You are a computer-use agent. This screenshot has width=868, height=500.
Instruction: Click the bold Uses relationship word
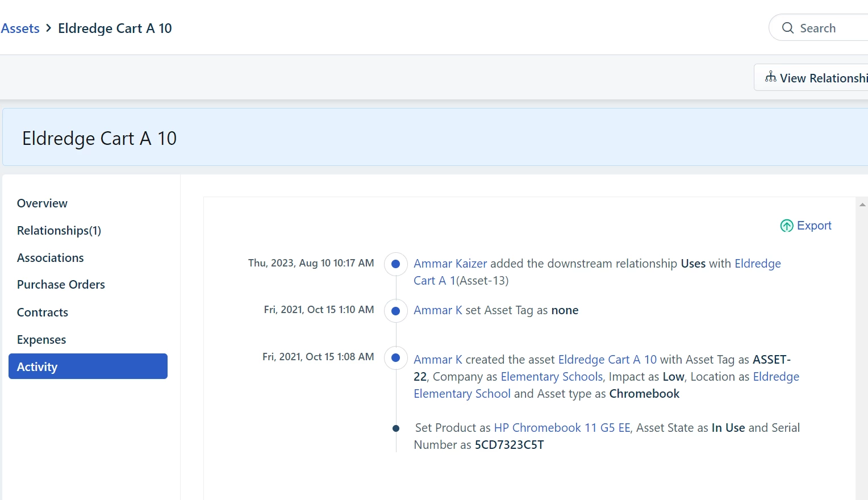click(693, 264)
